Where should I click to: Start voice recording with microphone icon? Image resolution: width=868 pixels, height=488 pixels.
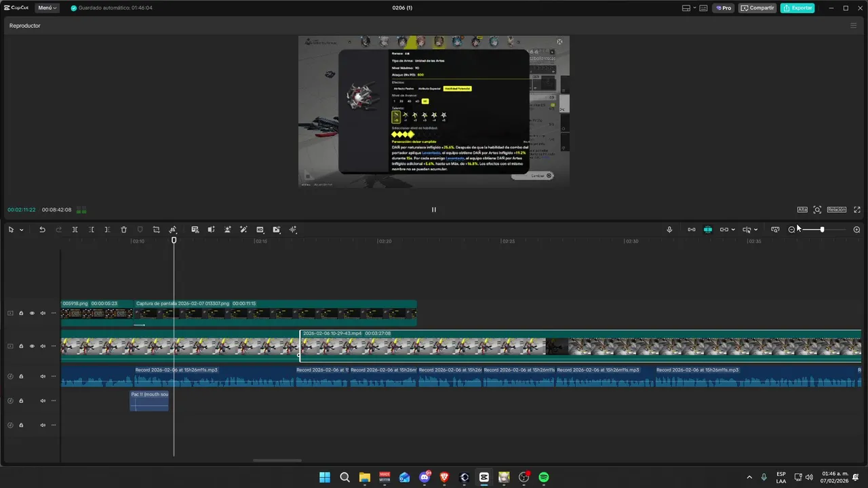(x=669, y=230)
